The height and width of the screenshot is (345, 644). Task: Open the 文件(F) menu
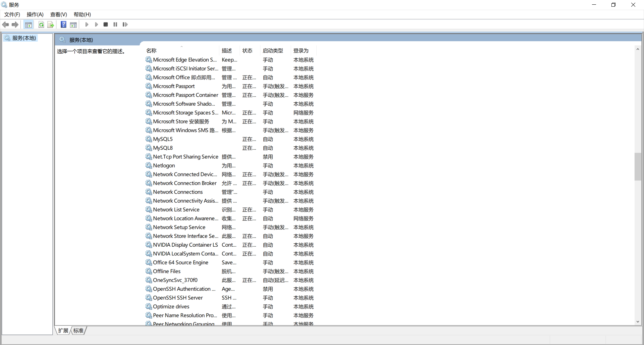coord(12,14)
